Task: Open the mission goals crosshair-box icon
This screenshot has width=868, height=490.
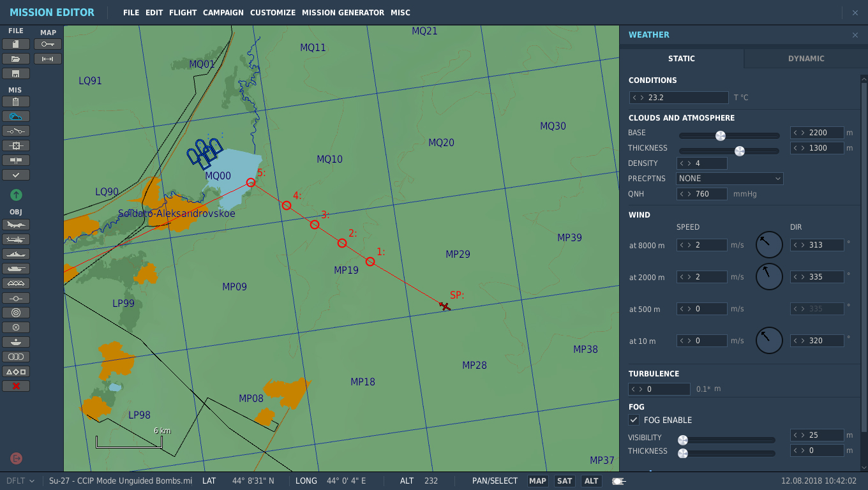Action: (16, 145)
